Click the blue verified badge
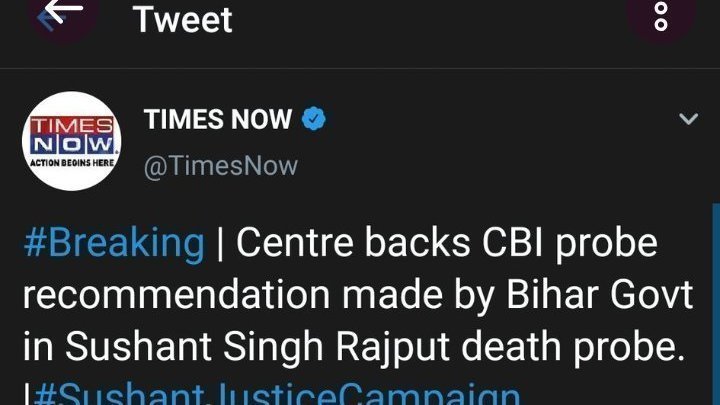This screenshot has height=405, width=720. coord(314,121)
